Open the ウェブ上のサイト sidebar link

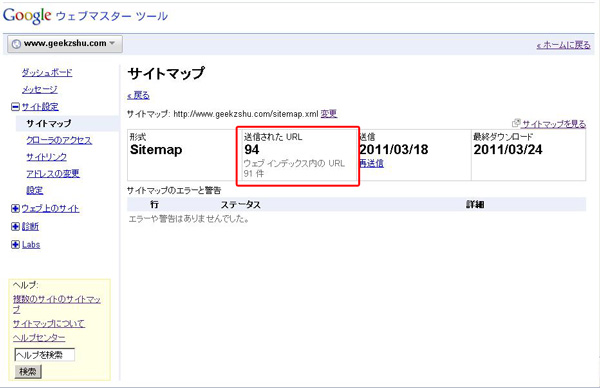(x=50, y=209)
